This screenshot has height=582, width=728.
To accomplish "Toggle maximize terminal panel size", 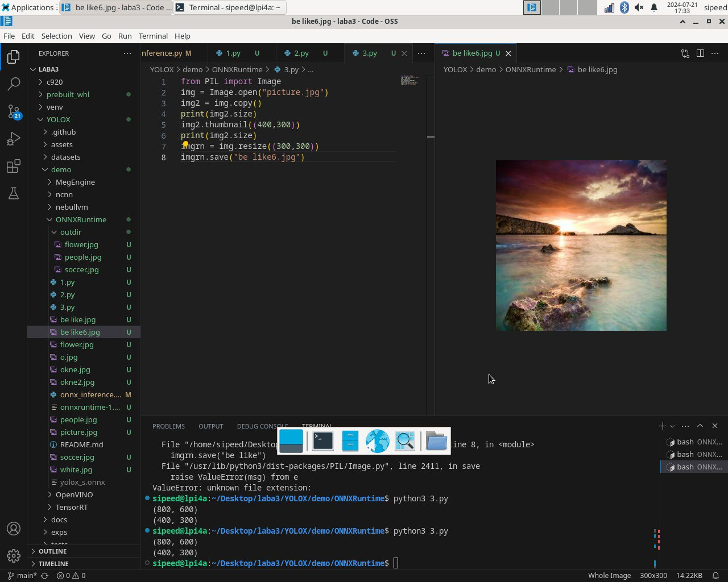I will (700, 426).
